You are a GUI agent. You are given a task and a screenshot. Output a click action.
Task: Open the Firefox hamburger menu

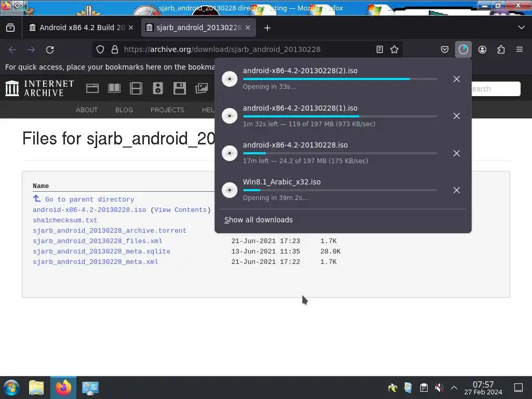coord(520,49)
